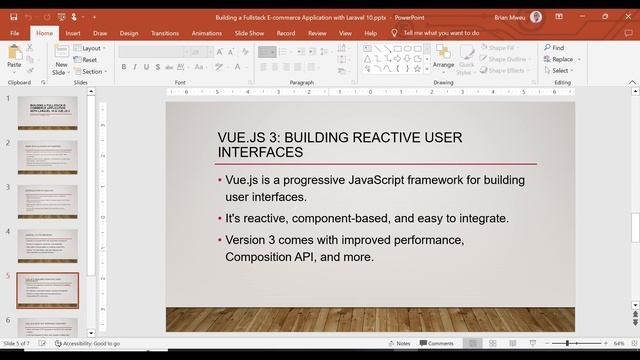Open the File tab
This screenshot has height=360, width=640.
15,33
